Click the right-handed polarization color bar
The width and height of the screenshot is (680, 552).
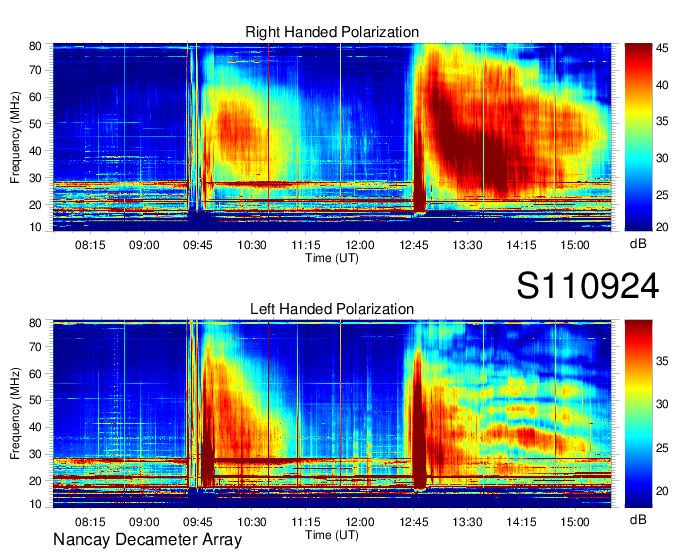click(638, 137)
